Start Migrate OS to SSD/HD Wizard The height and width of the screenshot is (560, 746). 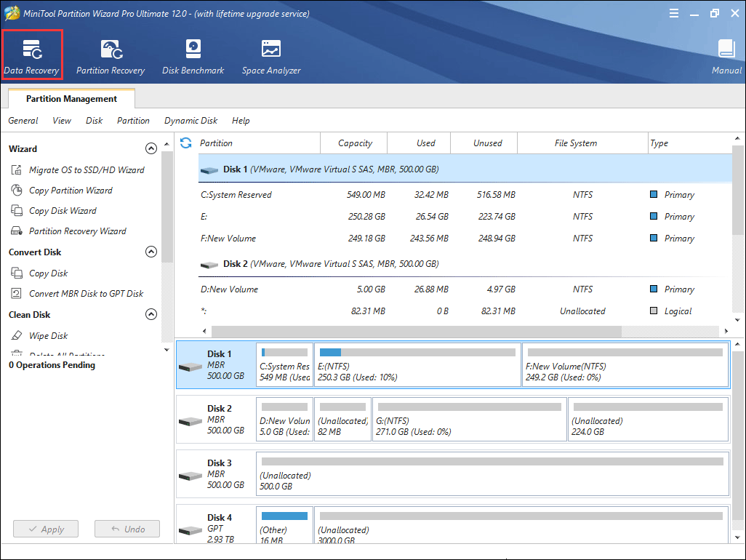click(86, 170)
